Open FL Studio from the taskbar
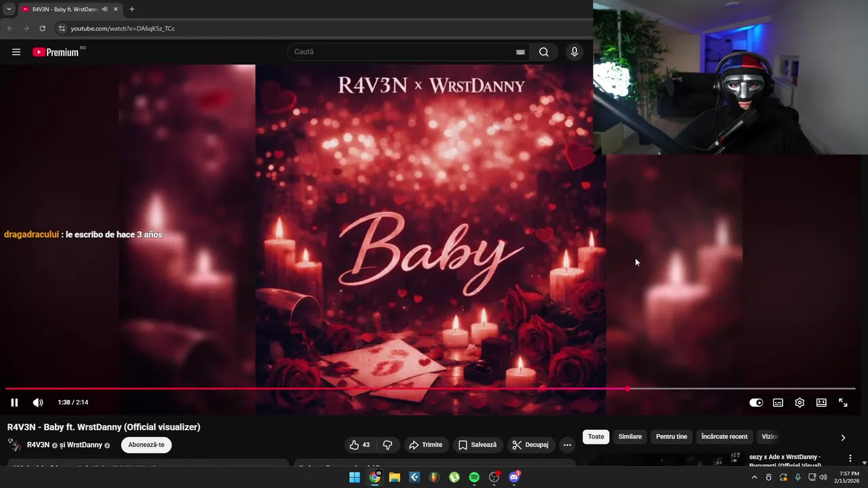The width and height of the screenshot is (868, 488). tap(434, 477)
